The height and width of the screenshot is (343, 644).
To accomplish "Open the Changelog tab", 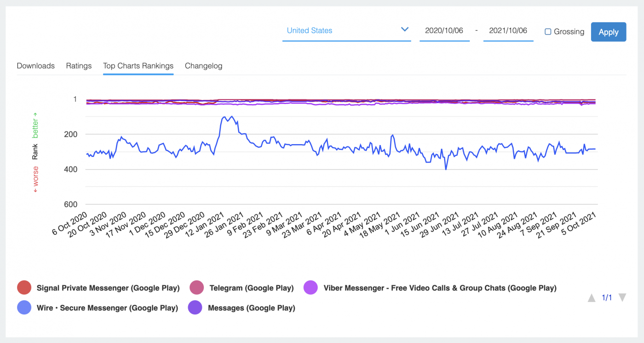I will click(203, 66).
